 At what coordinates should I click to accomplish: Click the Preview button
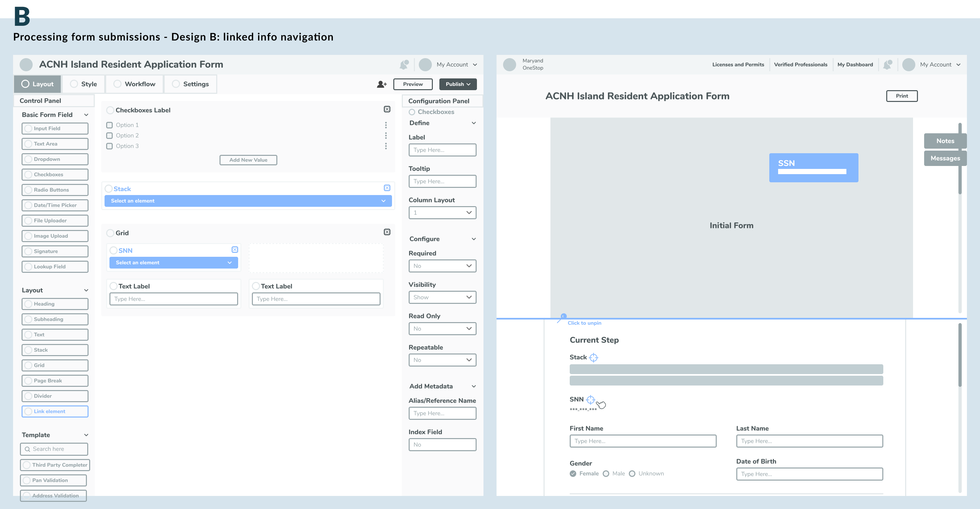(x=413, y=84)
